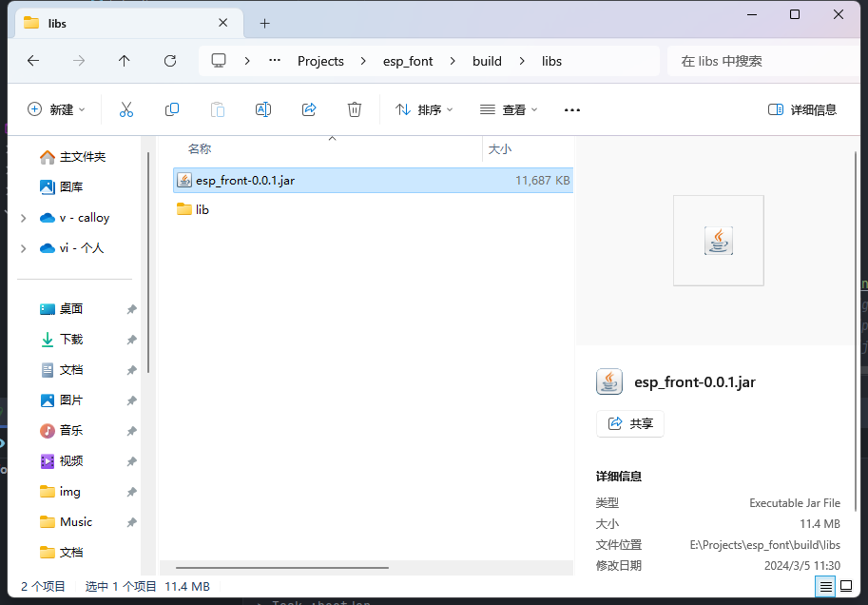
Task: Click the Java preview thumbnail
Action: (719, 241)
